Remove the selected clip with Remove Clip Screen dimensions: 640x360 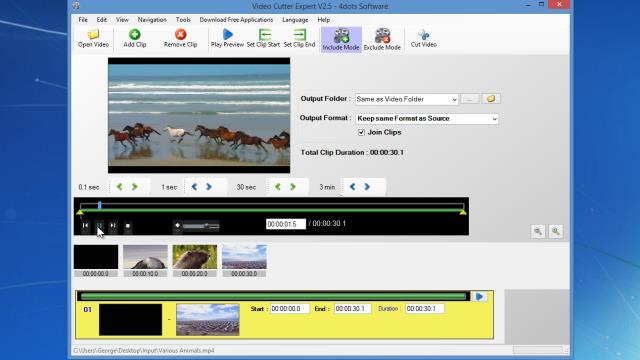(180, 39)
